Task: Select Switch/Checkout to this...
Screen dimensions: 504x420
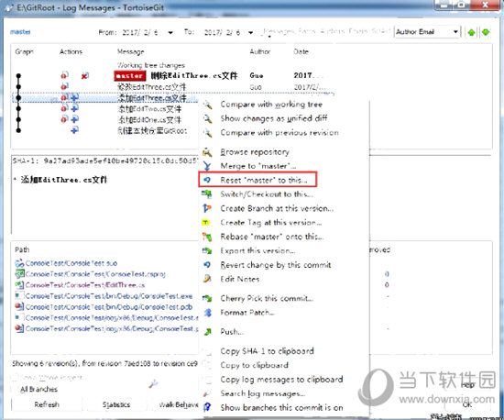Action: [x=267, y=194]
